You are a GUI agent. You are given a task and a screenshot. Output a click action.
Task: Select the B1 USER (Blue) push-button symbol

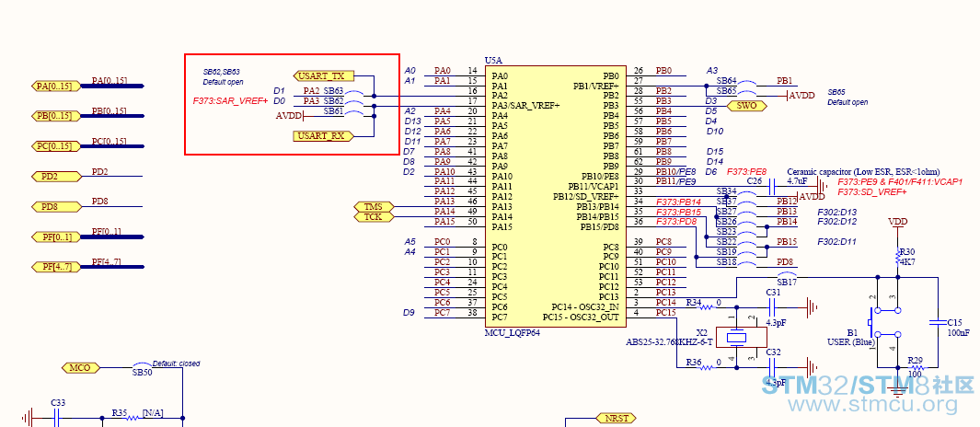click(885, 323)
